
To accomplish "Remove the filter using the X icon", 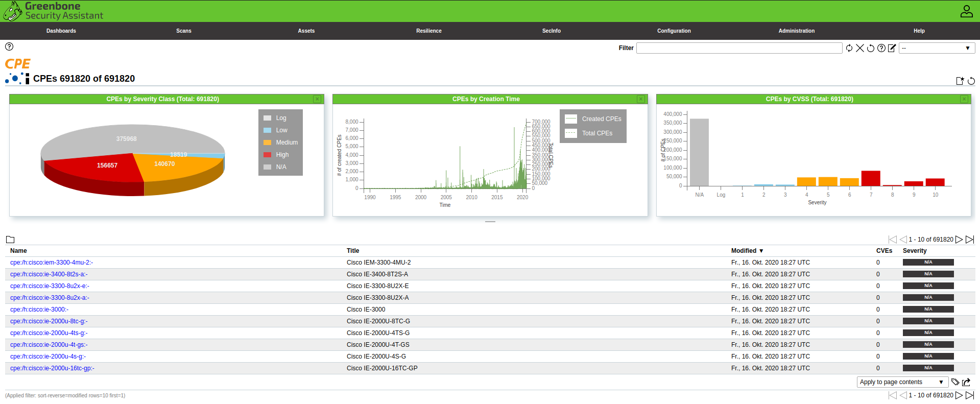I will pyautogui.click(x=860, y=48).
